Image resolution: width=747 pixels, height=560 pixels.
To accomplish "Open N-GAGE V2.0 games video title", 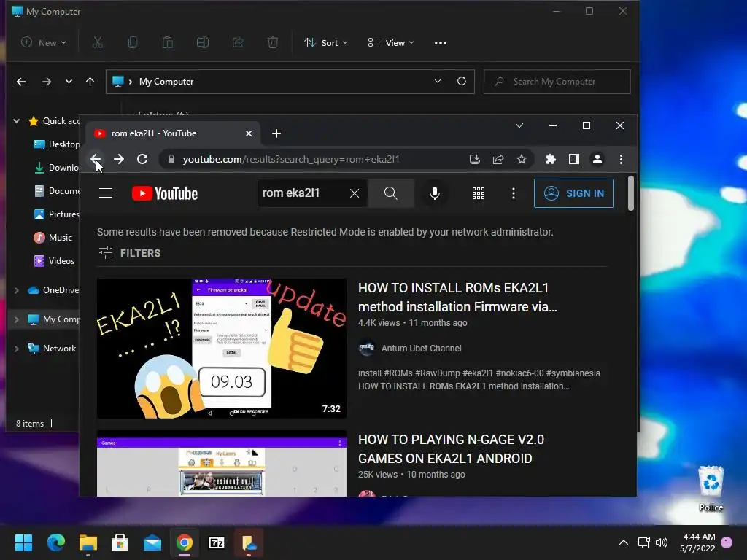I will (451, 448).
